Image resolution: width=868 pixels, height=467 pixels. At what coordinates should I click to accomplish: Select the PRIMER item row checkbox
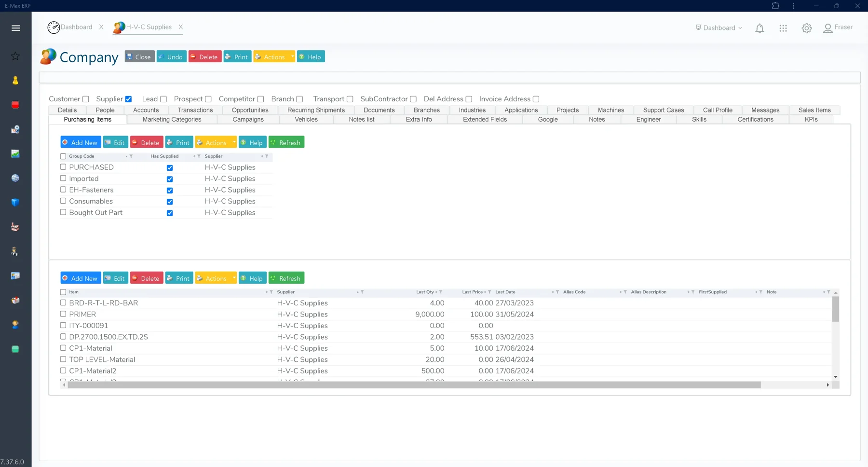(63, 314)
